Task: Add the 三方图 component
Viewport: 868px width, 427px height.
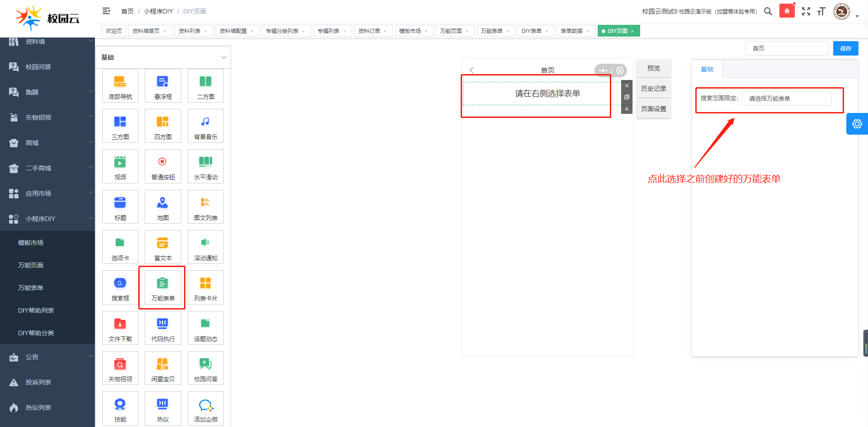Action: coord(120,126)
